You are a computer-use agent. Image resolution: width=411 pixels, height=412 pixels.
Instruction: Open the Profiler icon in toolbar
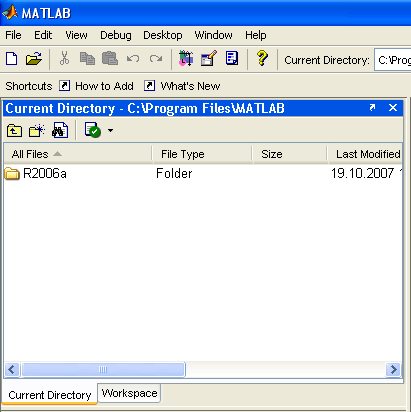click(232, 58)
